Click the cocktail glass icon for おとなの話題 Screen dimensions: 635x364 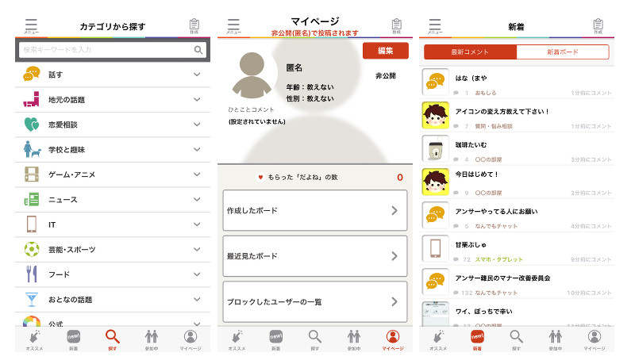32,299
